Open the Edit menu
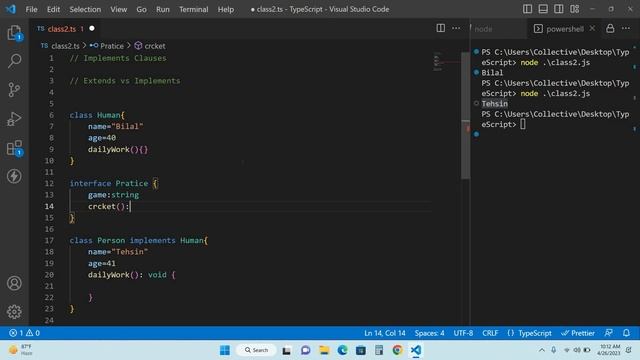Image resolution: width=640 pixels, height=360 pixels. (53, 9)
